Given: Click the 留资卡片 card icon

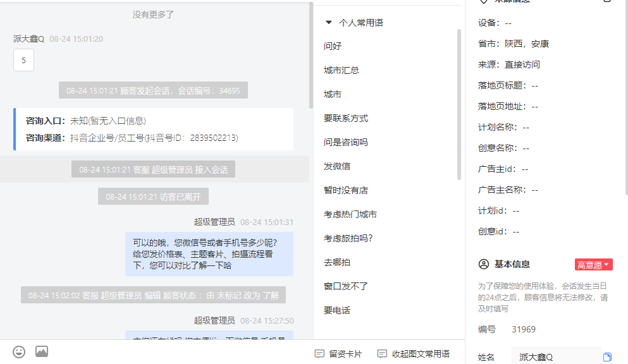Looking at the screenshot, I should tap(319, 354).
